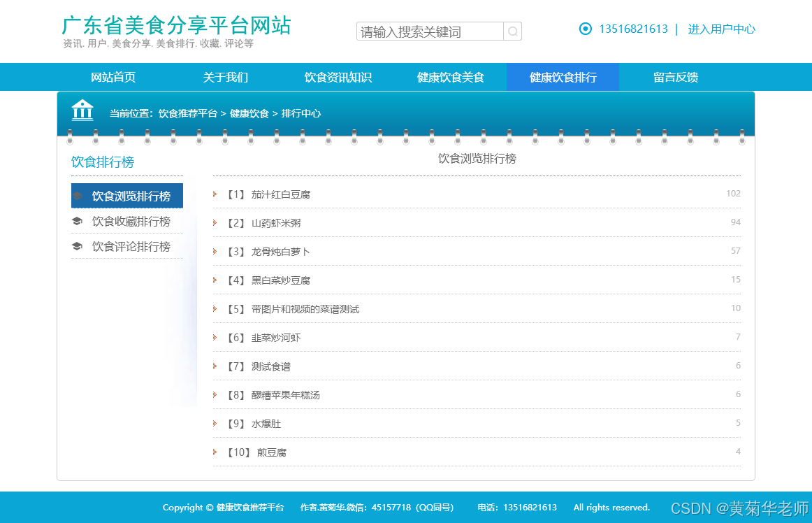812x523 pixels.
Task: Click the phone target icon beside 13516821613
Action: tap(585, 29)
